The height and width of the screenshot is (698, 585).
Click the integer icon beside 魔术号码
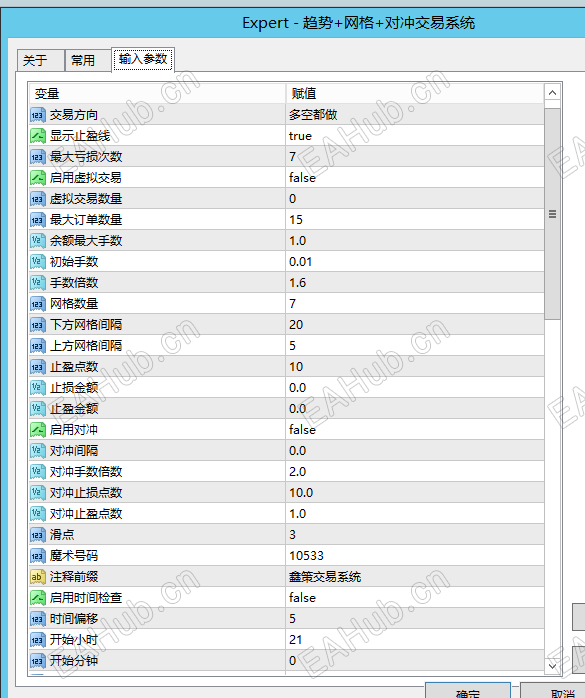click(38, 556)
